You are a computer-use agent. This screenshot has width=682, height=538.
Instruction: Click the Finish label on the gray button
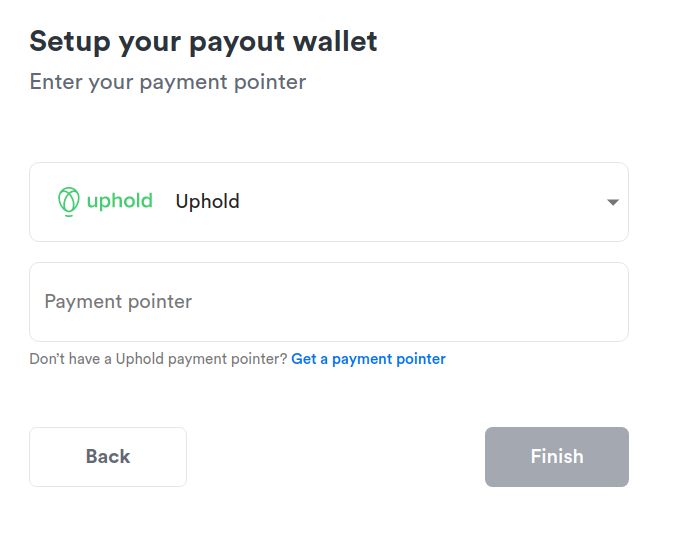pyautogui.click(x=557, y=457)
